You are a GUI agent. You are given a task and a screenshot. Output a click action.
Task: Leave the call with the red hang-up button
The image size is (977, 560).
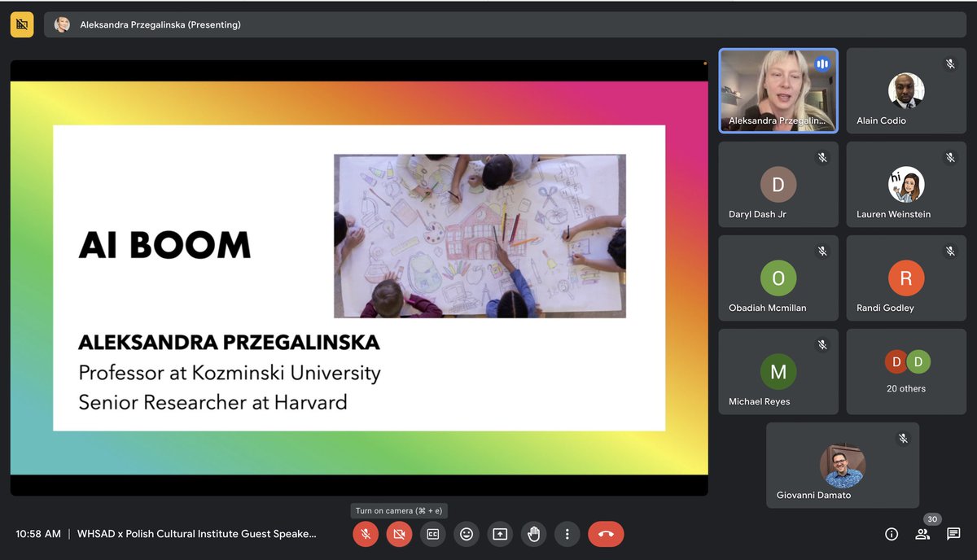coord(606,534)
